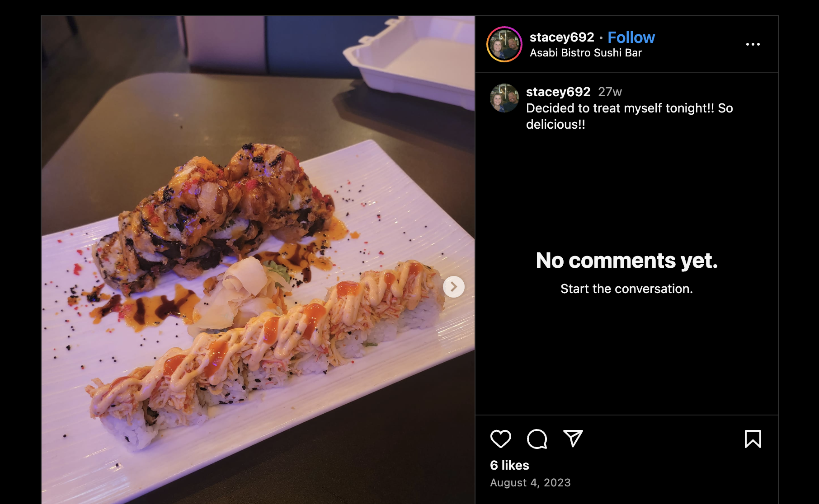819x504 pixels.
Task: Follow stacey692 using the Follow link
Action: pos(631,37)
